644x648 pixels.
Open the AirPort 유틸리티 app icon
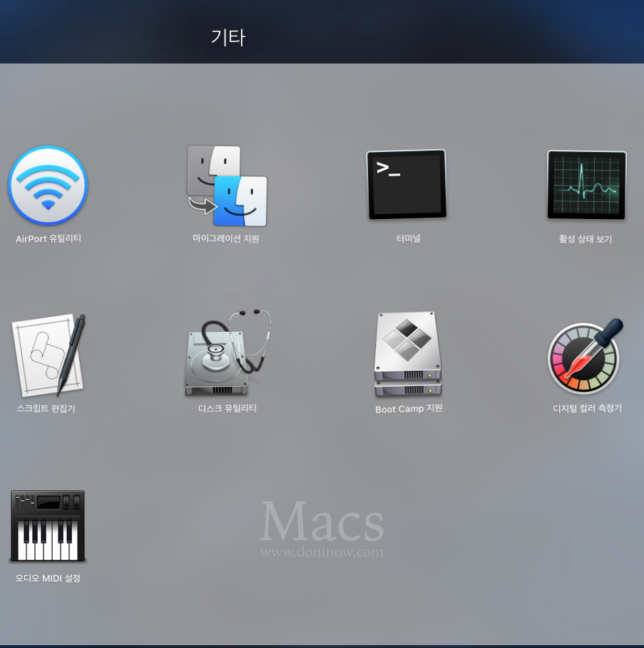click(48, 186)
